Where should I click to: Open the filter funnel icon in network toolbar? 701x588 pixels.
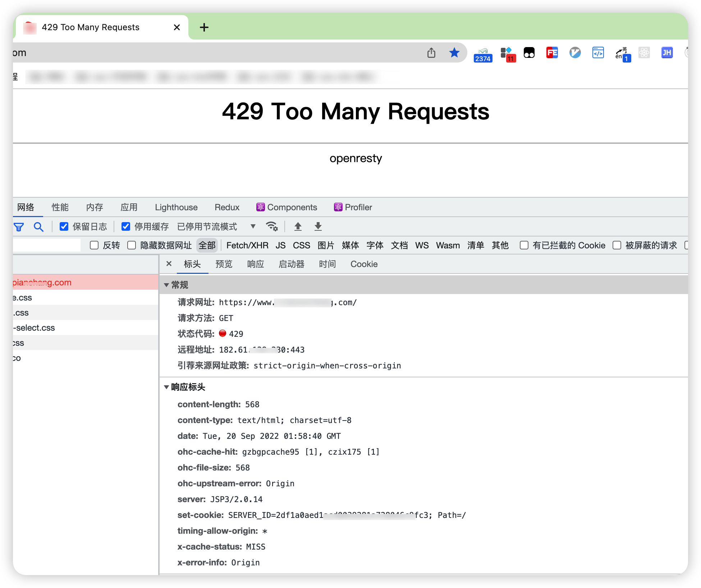click(19, 227)
